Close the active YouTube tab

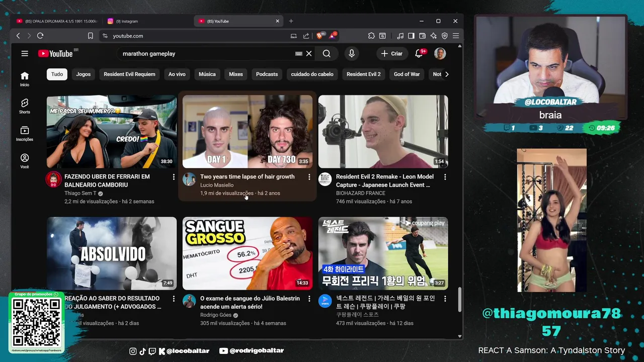coord(277,21)
